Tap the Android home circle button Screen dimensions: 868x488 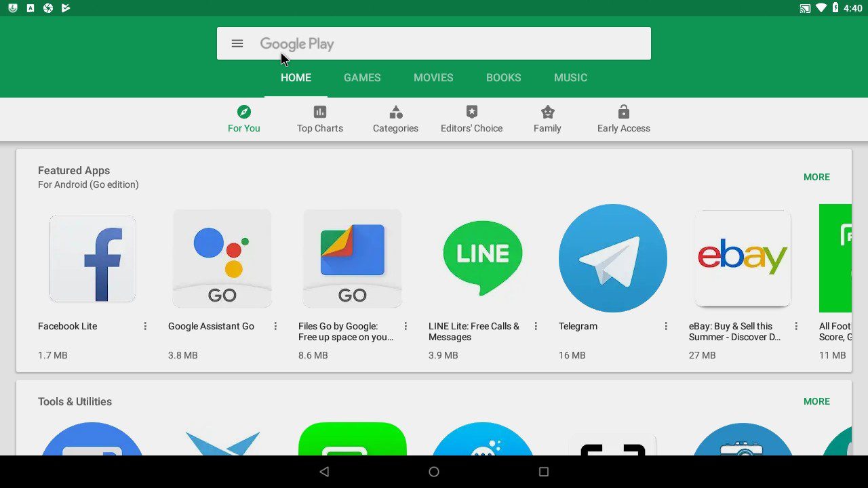click(x=434, y=472)
